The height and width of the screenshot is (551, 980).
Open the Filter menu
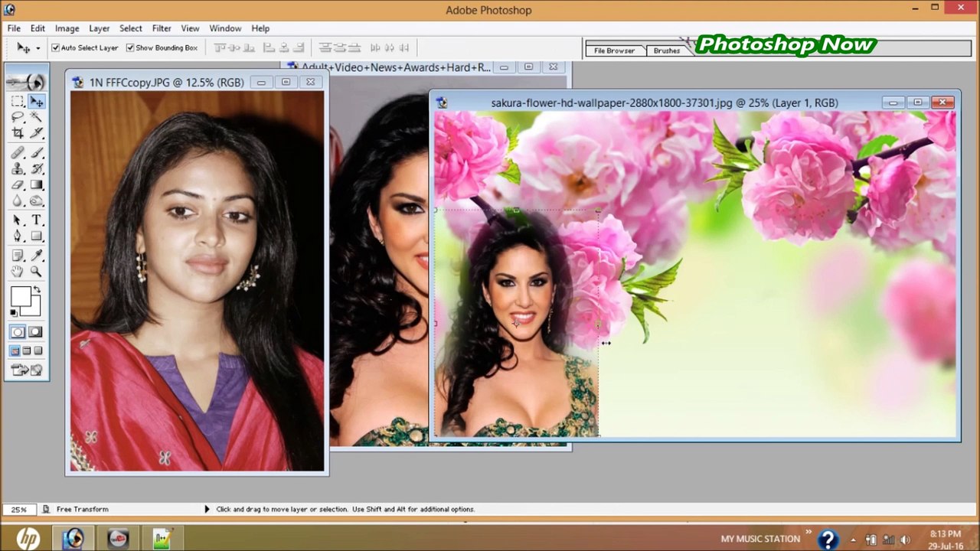(x=162, y=28)
